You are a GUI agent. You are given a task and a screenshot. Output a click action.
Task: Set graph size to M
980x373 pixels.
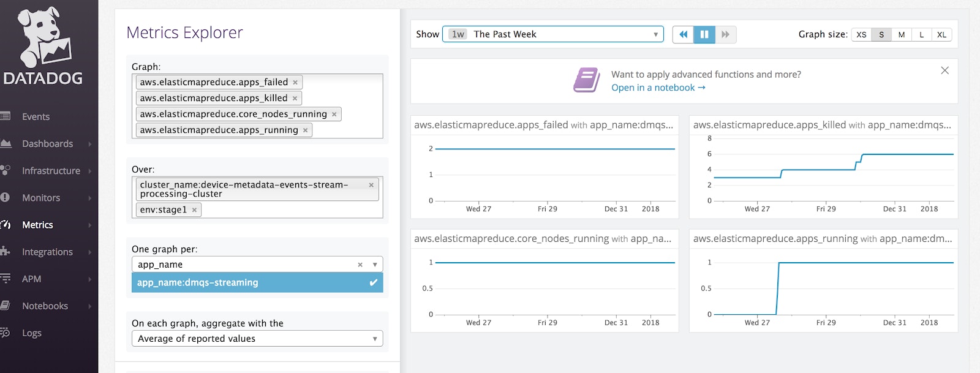pyautogui.click(x=901, y=35)
